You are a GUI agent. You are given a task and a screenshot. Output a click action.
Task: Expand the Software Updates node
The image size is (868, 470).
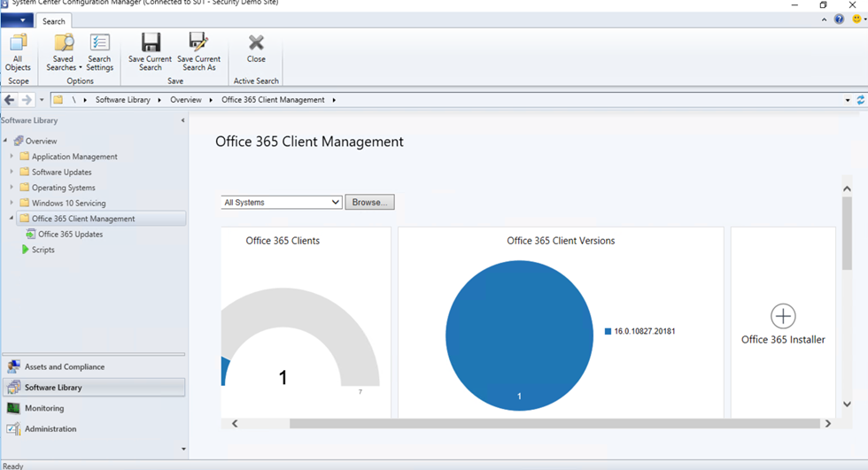[x=11, y=172]
